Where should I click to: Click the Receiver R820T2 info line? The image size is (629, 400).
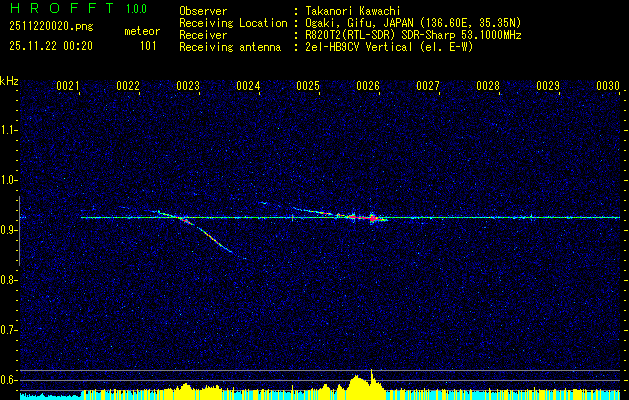click(350, 35)
